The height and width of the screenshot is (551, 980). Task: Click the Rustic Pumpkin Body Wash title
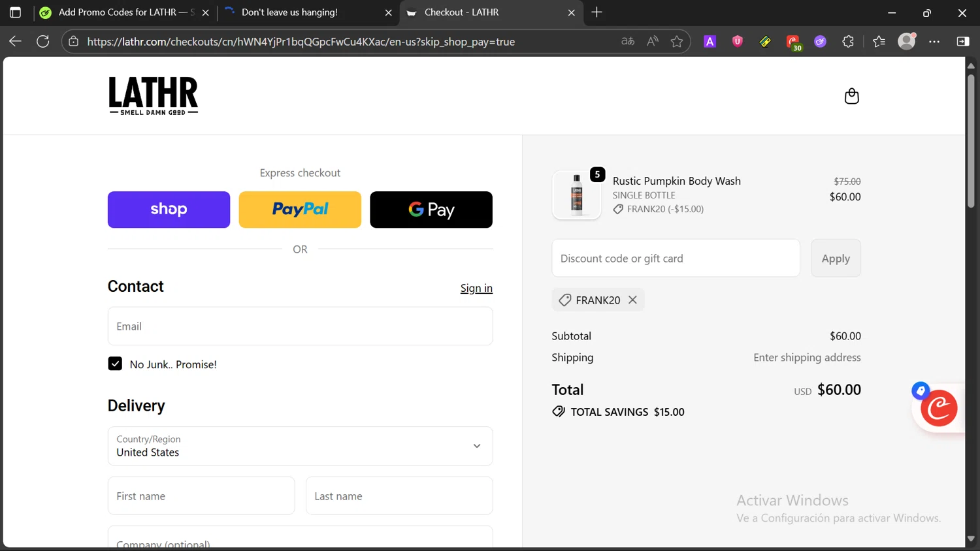point(676,181)
